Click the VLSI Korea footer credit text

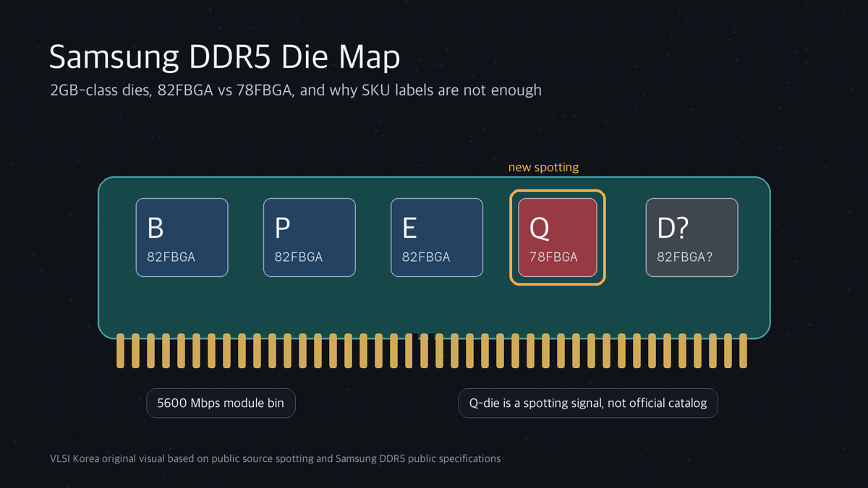(x=275, y=458)
